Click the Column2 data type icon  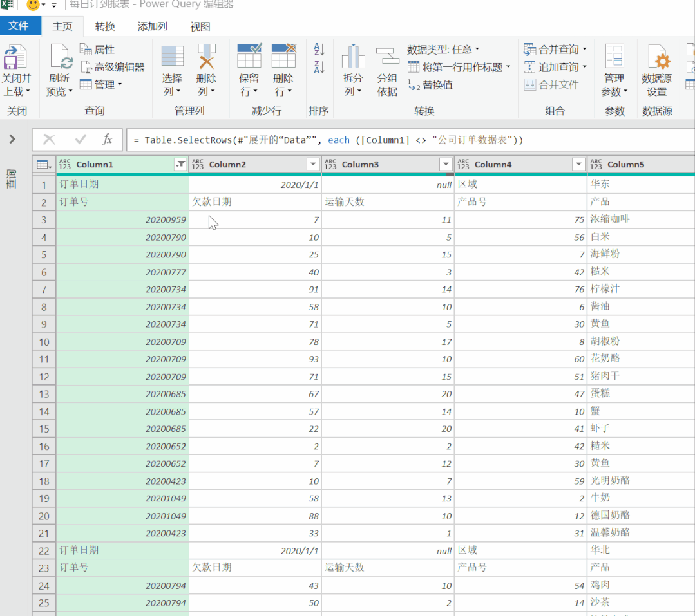pyautogui.click(x=198, y=164)
